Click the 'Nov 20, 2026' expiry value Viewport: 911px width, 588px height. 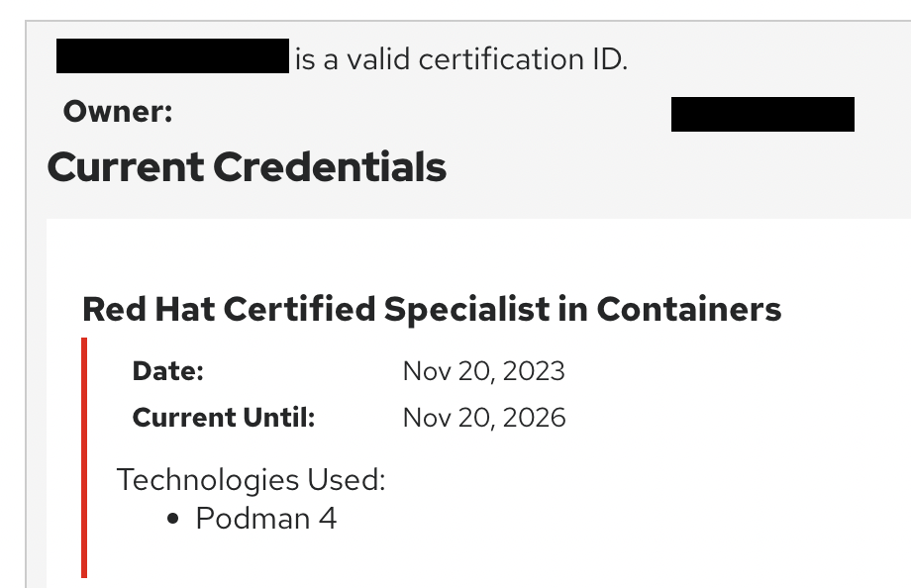coord(484,418)
